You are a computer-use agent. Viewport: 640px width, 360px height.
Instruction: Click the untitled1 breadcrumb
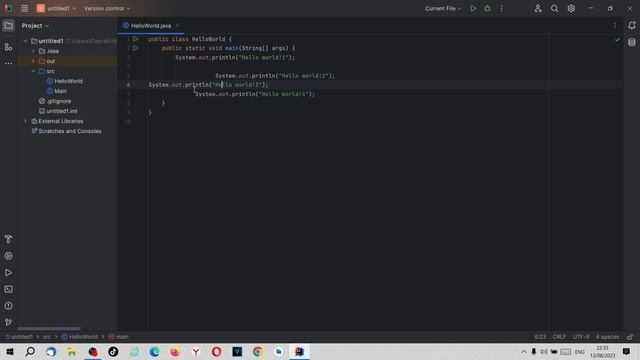pyautogui.click(x=19, y=337)
